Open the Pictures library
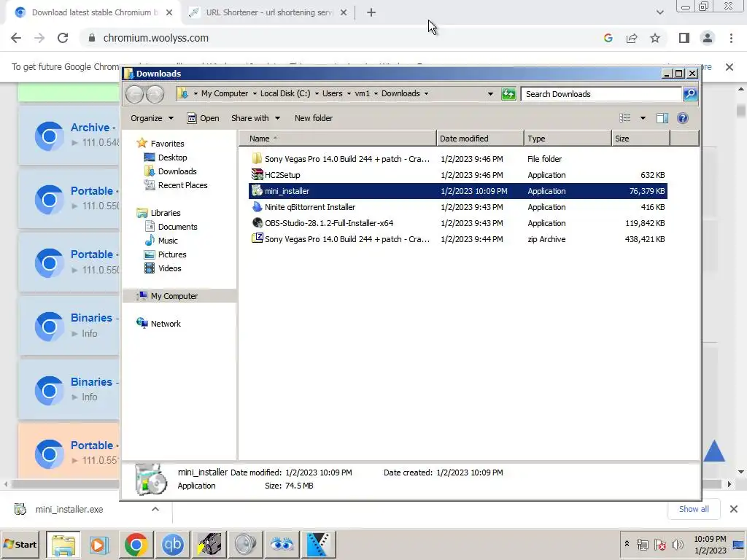The width and height of the screenshot is (747, 560). pyautogui.click(x=166, y=254)
